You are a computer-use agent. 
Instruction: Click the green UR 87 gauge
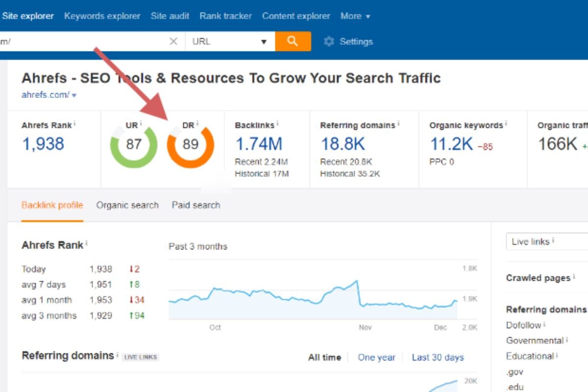[133, 145]
